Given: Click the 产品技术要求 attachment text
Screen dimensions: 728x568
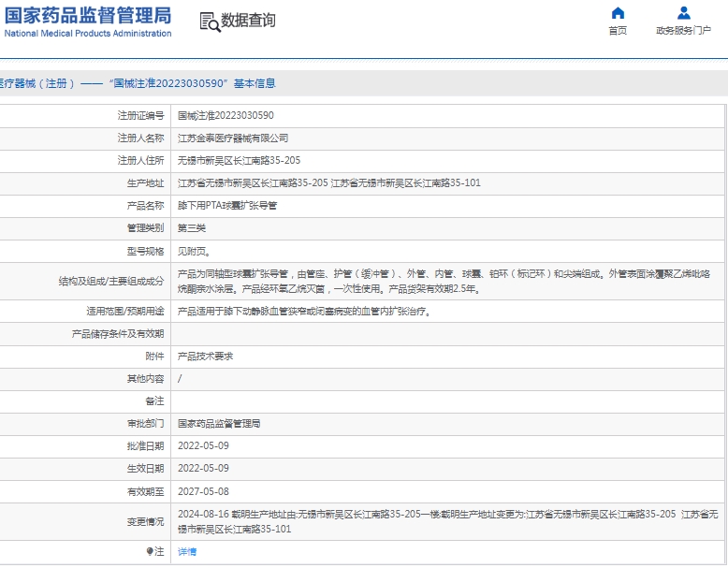Looking at the screenshot, I should 205,356.
